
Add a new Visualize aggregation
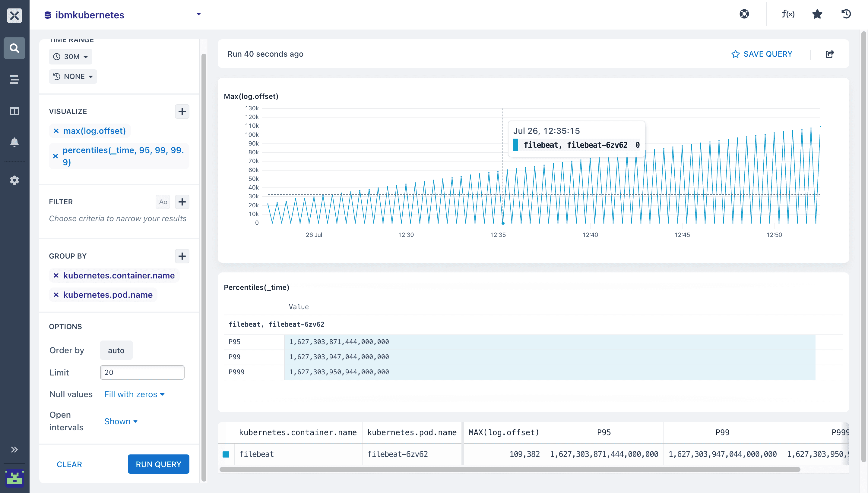(x=182, y=111)
